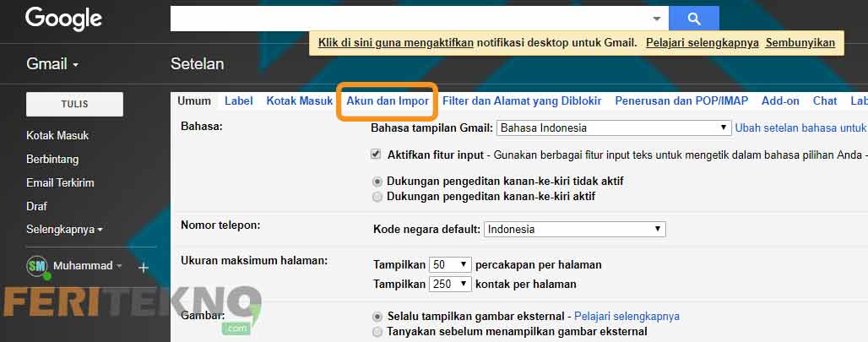The height and width of the screenshot is (342, 868).
Task: Open the Akun dan Impor tab
Action: pos(388,100)
